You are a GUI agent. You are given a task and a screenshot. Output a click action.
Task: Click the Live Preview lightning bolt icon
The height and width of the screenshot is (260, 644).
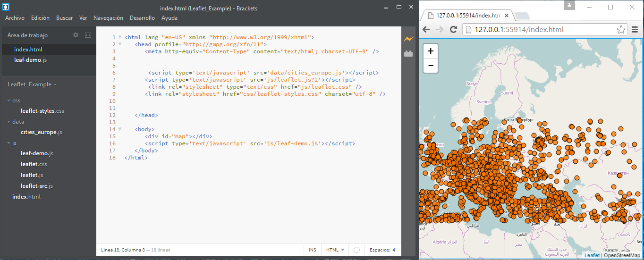(408, 39)
